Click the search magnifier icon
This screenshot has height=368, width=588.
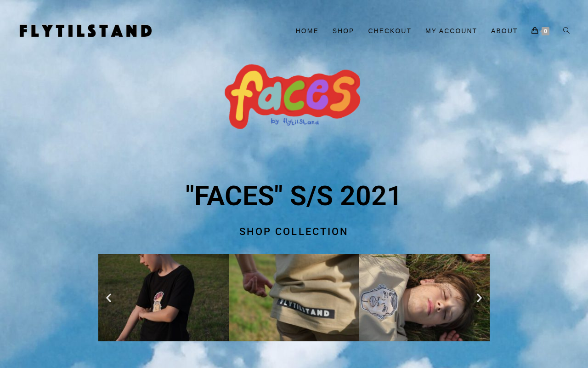(566, 30)
